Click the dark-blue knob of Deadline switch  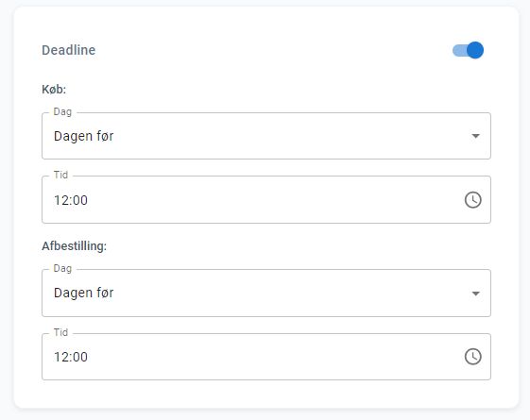(475, 50)
